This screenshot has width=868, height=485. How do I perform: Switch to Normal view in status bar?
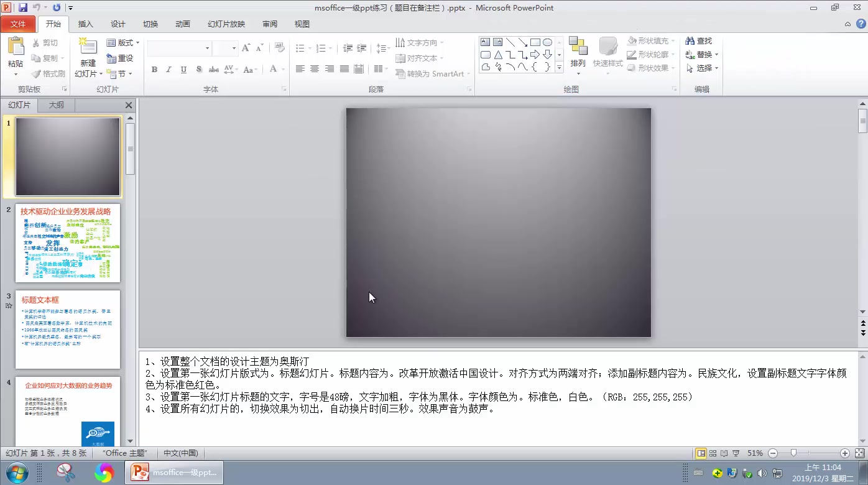(701, 453)
